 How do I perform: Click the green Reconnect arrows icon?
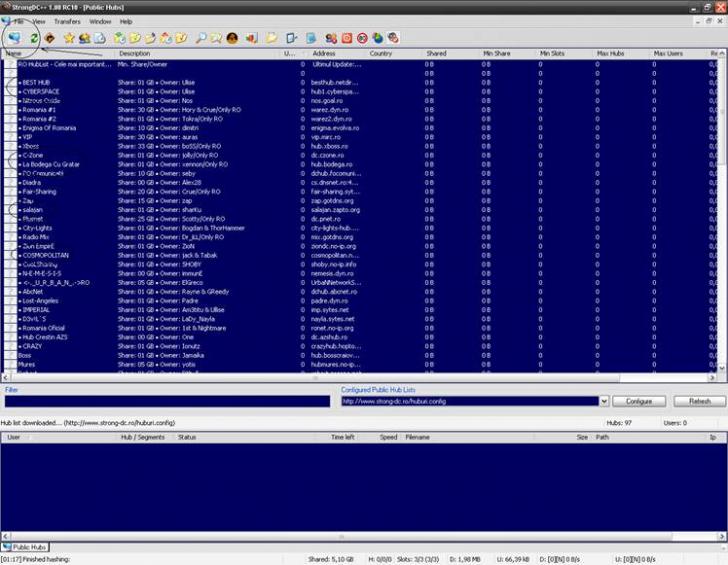click(33, 37)
